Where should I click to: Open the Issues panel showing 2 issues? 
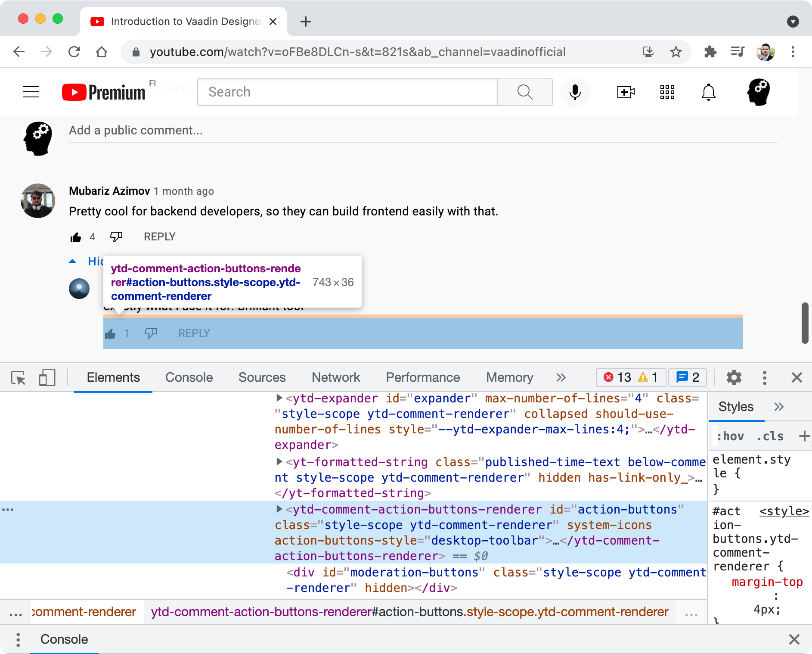click(687, 377)
